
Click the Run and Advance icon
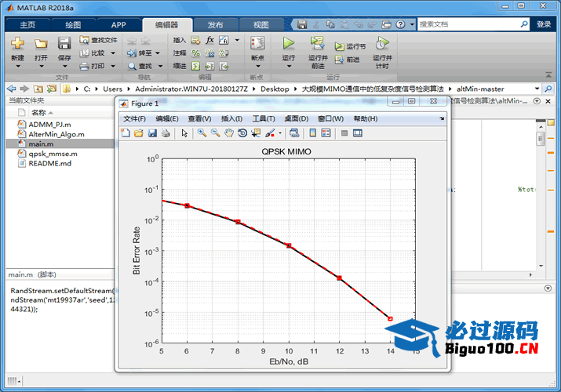[x=317, y=43]
